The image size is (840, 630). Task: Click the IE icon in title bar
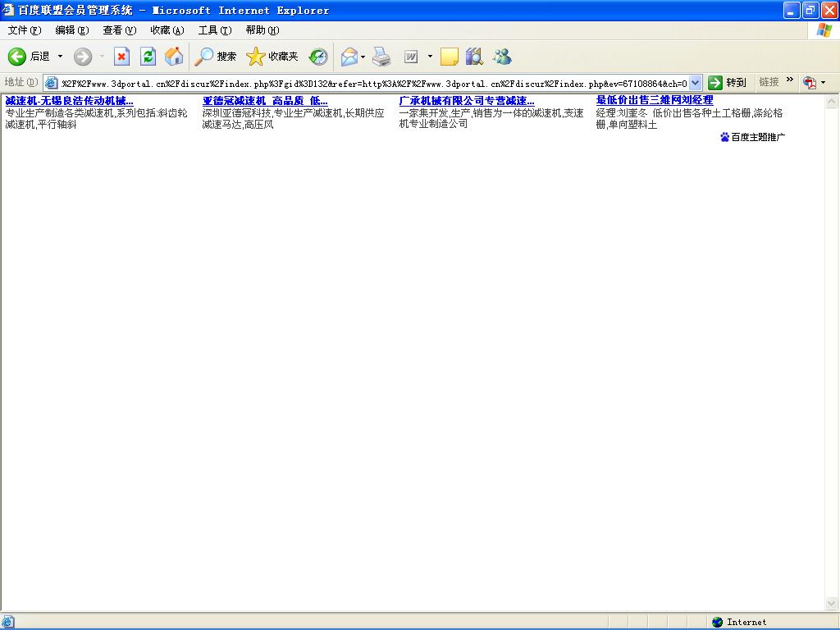coord(8,10)
